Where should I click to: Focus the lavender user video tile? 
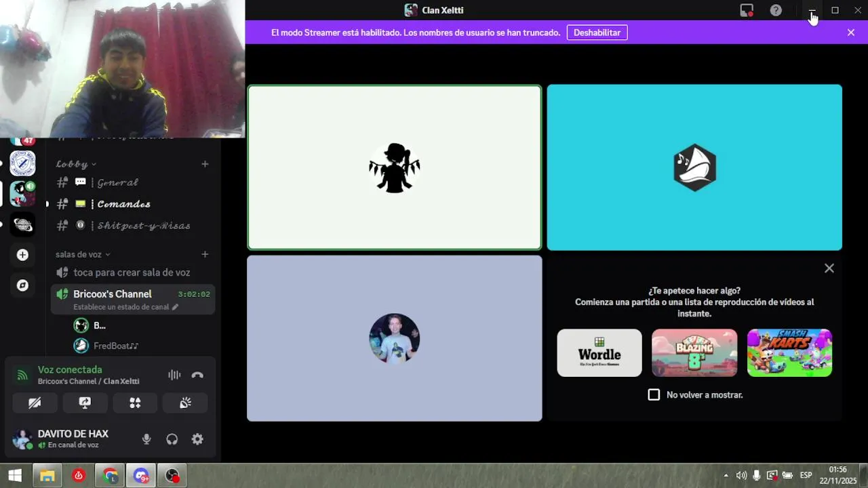point(394,338)
